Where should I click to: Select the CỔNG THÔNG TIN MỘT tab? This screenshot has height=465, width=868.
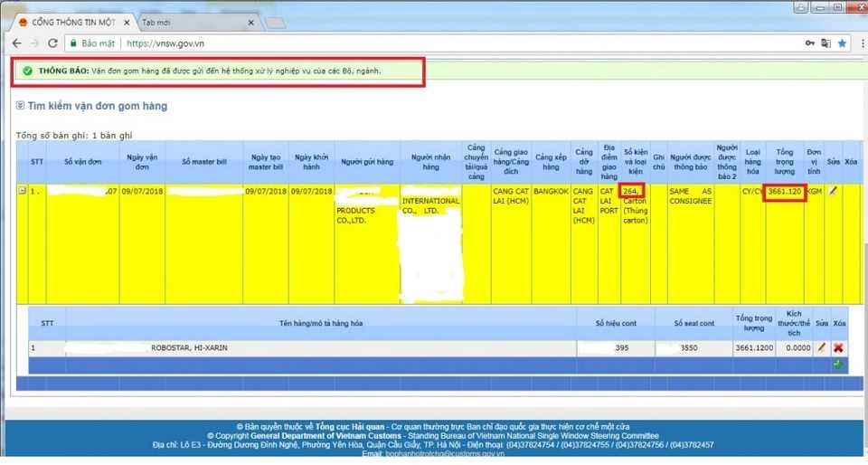point(72,22)
